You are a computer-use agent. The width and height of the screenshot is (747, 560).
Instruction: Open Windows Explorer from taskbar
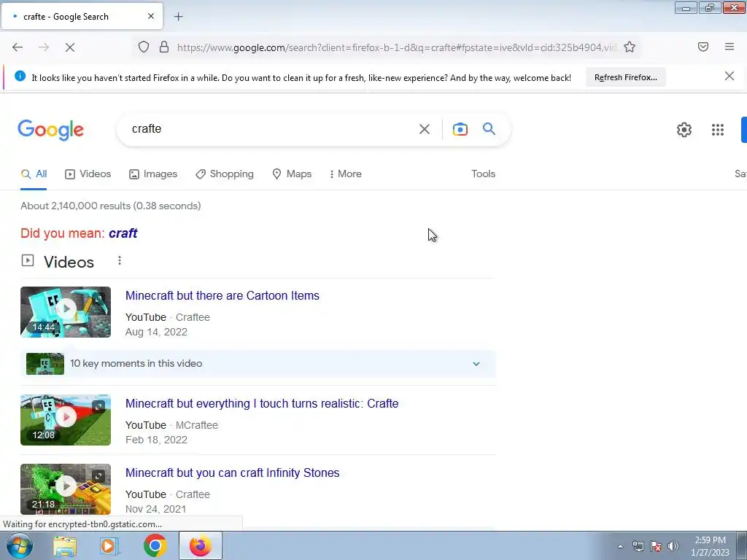(x=65, y=545)
